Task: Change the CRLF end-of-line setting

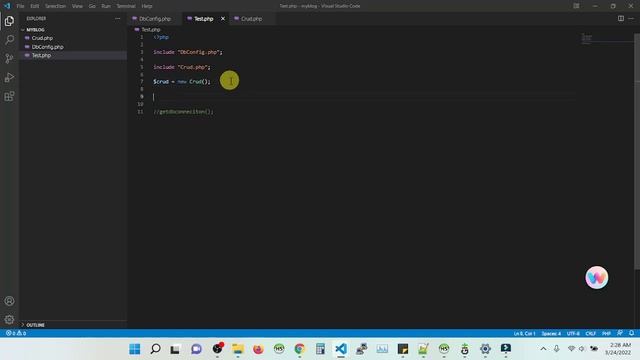Action: point(591,333)
